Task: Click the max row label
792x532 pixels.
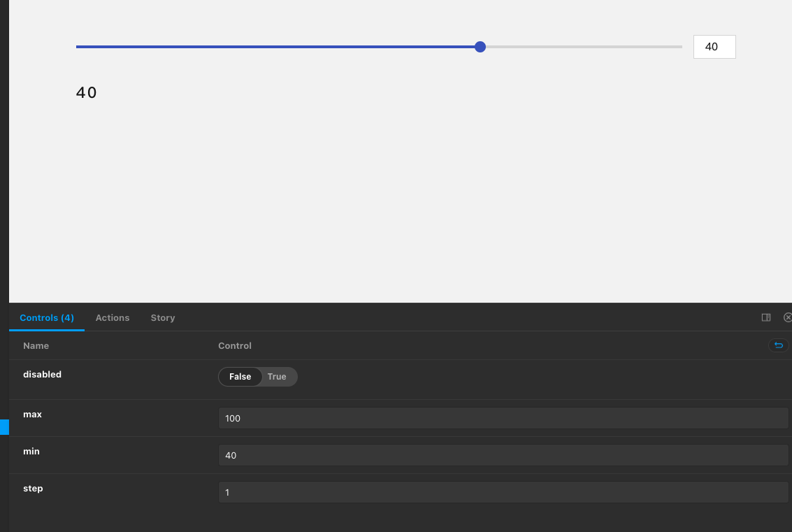Action: click(x=32, y=414)
